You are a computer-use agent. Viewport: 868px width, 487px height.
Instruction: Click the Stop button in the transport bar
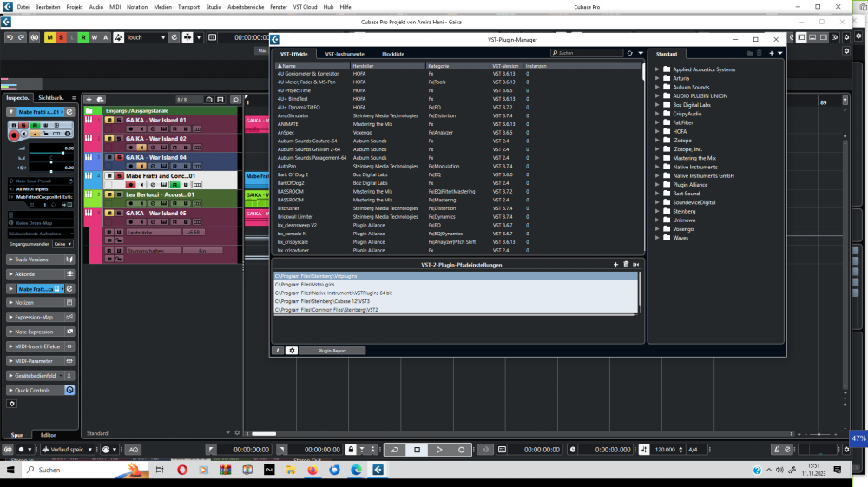point(418,450)
